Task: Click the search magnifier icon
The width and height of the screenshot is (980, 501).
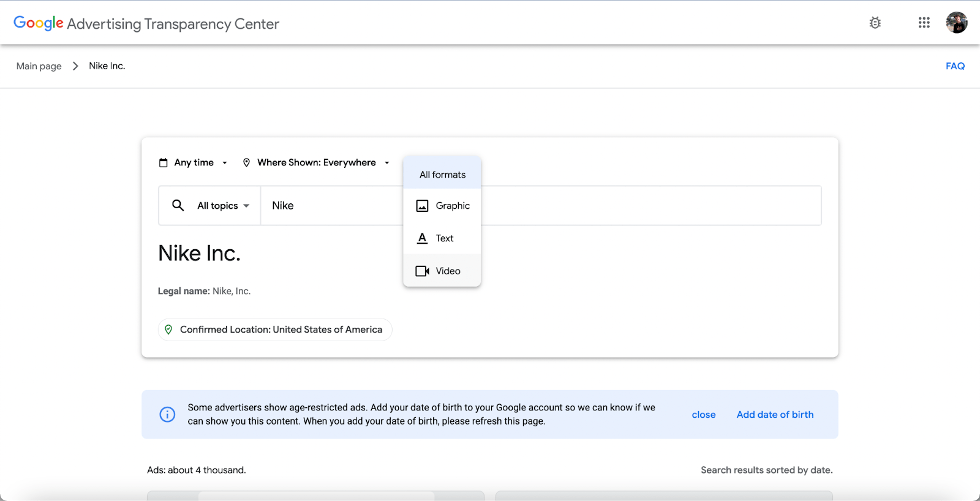Action: click(x=178, y=205)
